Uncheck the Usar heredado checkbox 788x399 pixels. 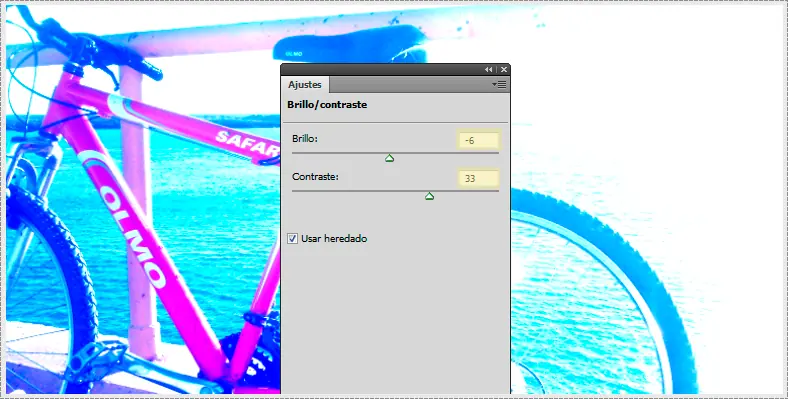click(x=292, y=239)
